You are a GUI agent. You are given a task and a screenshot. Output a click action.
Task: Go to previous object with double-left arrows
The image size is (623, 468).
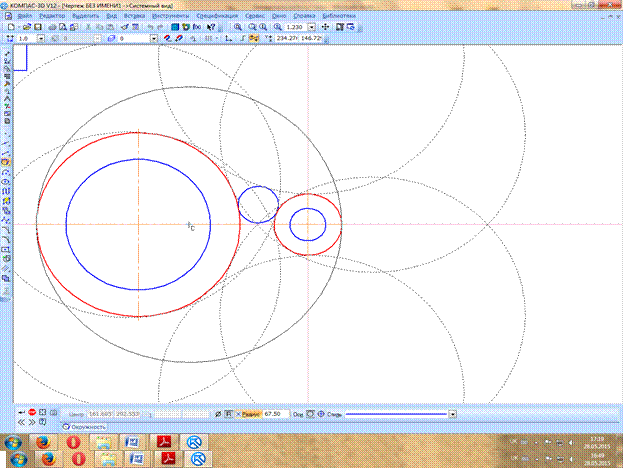click(21, 422)
